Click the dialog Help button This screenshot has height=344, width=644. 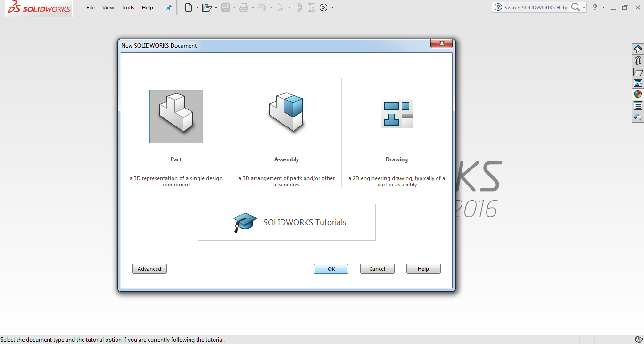pyautogui.click(x=423, y=269)
